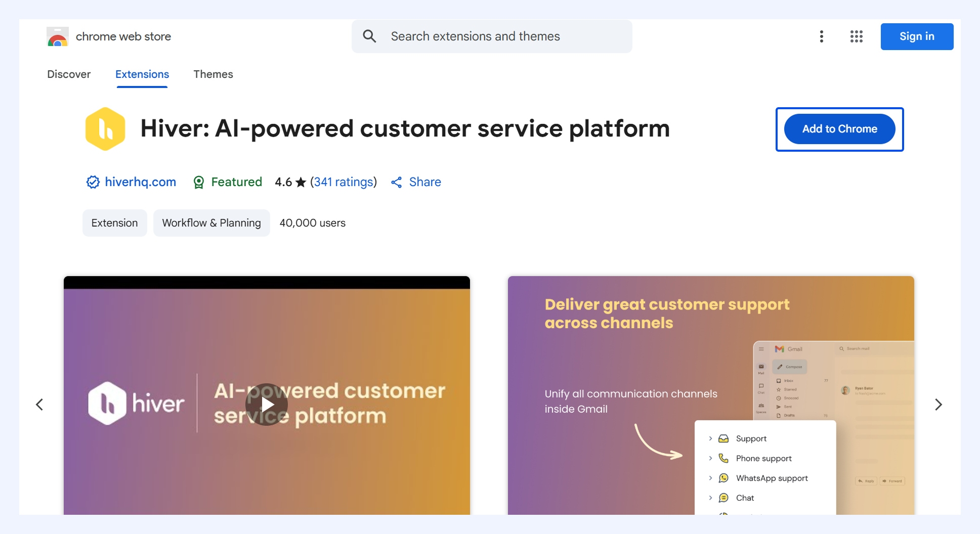
Task: Expand the Phone support chevron
Action: [710, 458]
